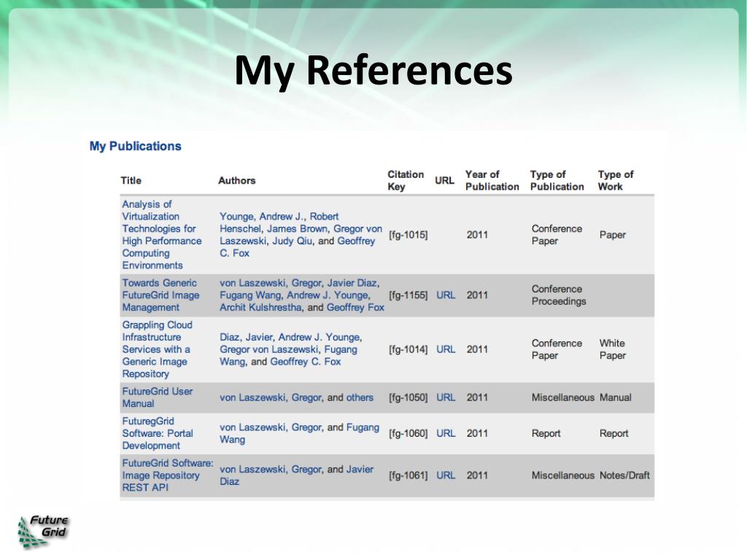This screenshot has width=747, height=560.
Task: Click 'Fugang Wang' in Portal Development row
Action: pos(299,433)
